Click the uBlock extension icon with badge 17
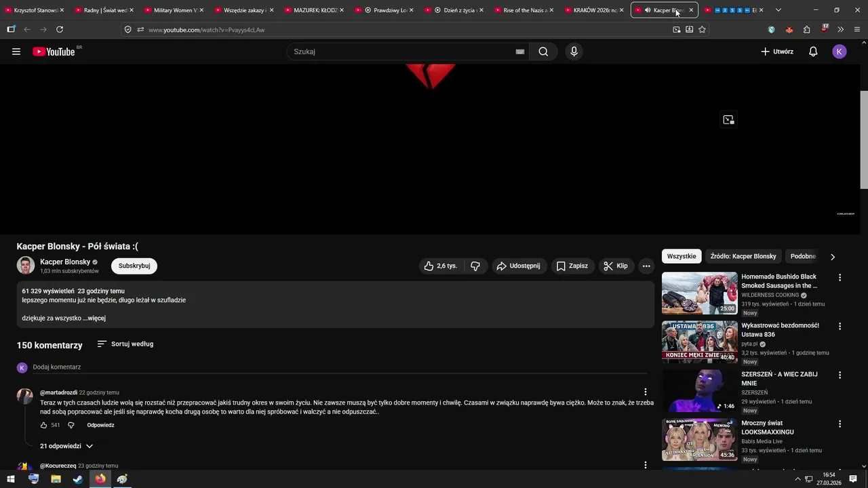 click(x=824, y=29)
